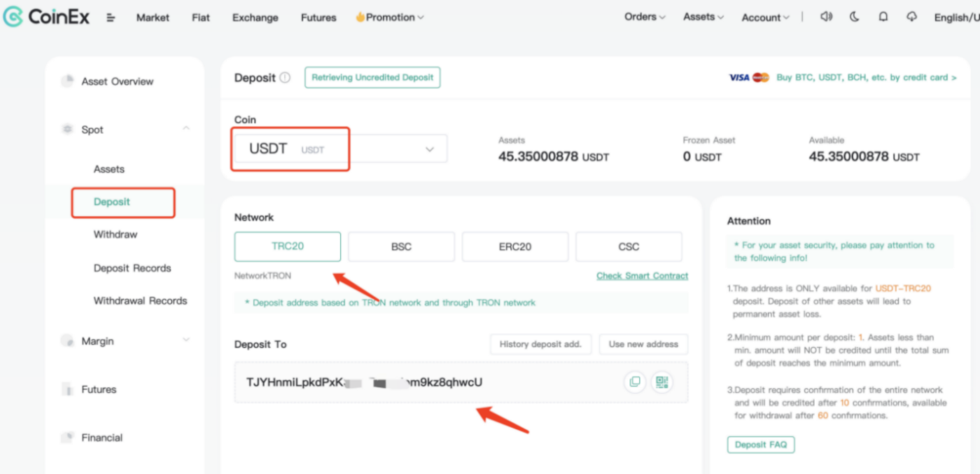Expand the Margin section chevron
This screenshot has width=980, height=474.
[x=186, y=340]
